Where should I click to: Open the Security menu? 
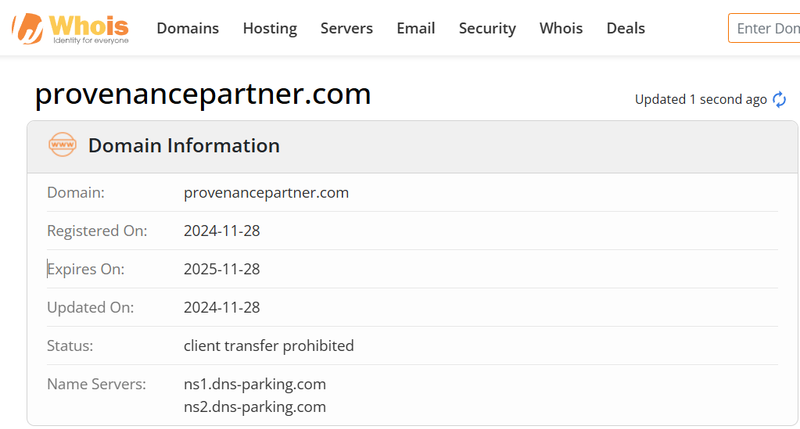487,28
